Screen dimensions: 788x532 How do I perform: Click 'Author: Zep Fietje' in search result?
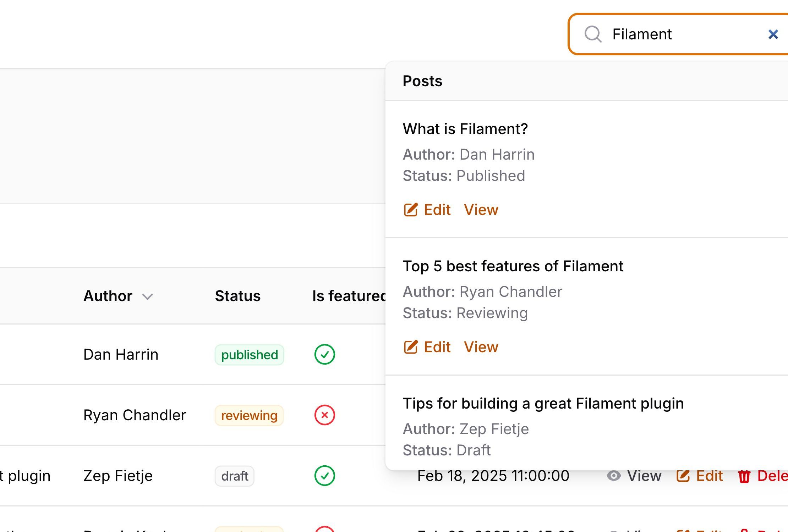pos(466,429)
